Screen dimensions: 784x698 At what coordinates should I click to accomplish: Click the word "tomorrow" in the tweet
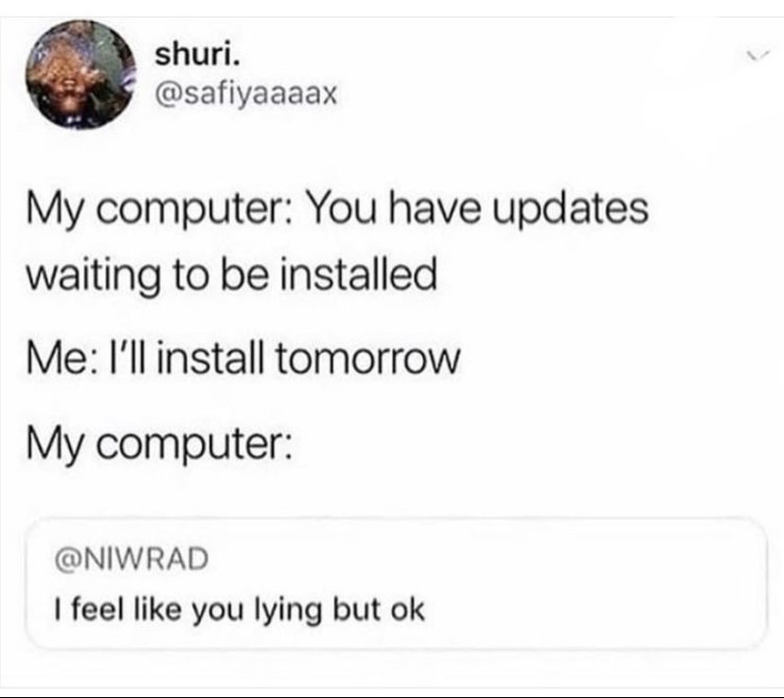[x=367, y=360]
